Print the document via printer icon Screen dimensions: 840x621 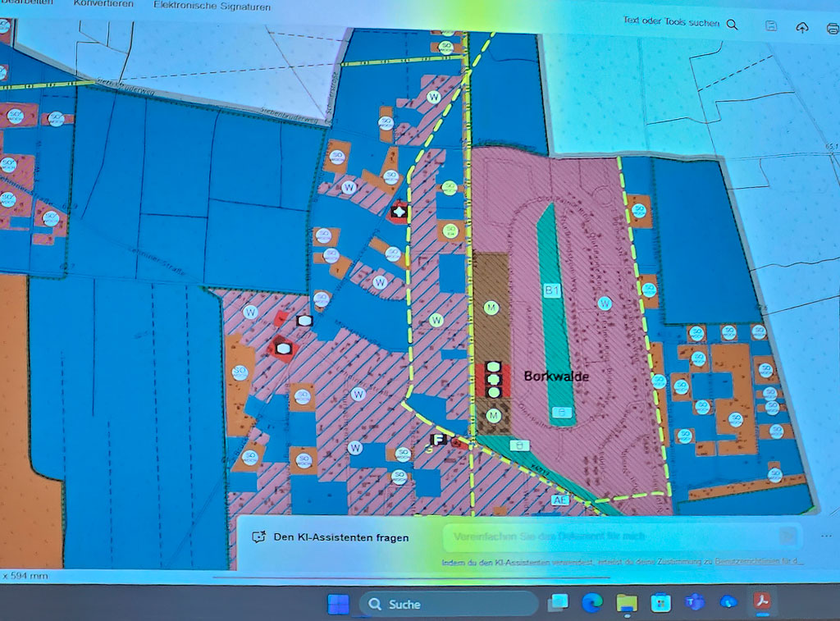[832, 28]
